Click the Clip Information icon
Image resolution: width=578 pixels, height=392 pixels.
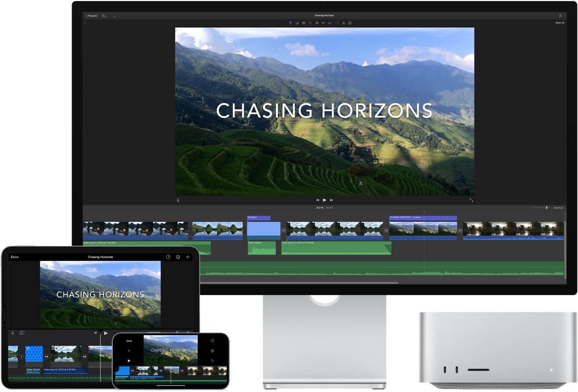tap(350, 23)
